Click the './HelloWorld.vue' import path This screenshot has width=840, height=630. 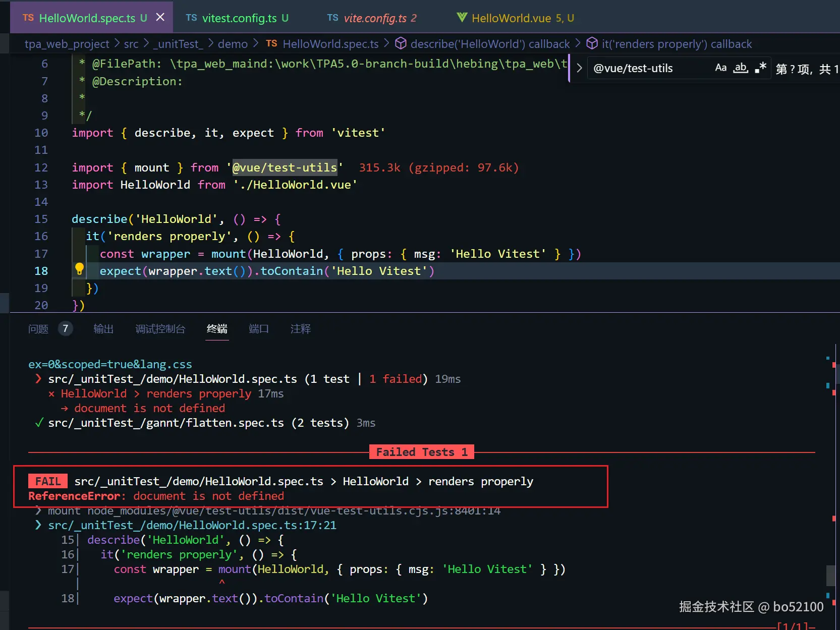click(295, 185)
